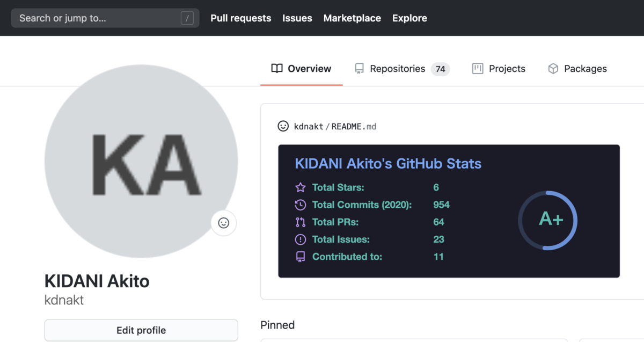Click the Total PRs value 64
Viewport: 644px width, 342px height.
pos(439,222)
